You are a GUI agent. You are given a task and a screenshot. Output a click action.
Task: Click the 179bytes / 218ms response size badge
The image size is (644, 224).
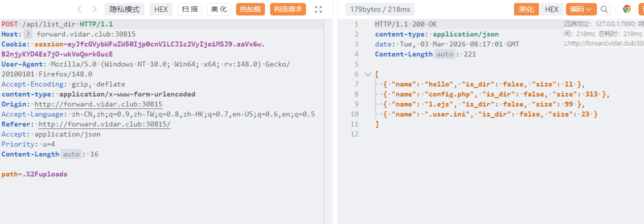pos(379,9)
